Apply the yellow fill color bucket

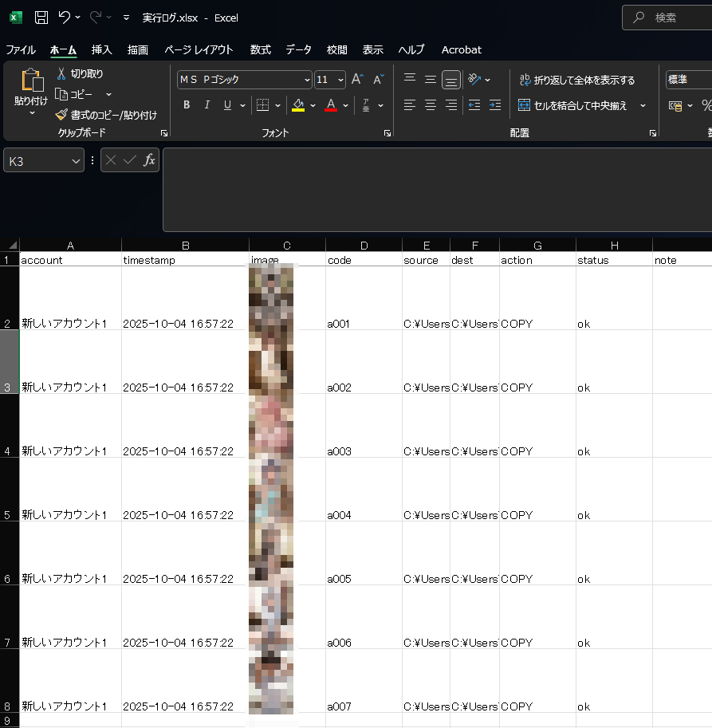[x=298, y=105]
